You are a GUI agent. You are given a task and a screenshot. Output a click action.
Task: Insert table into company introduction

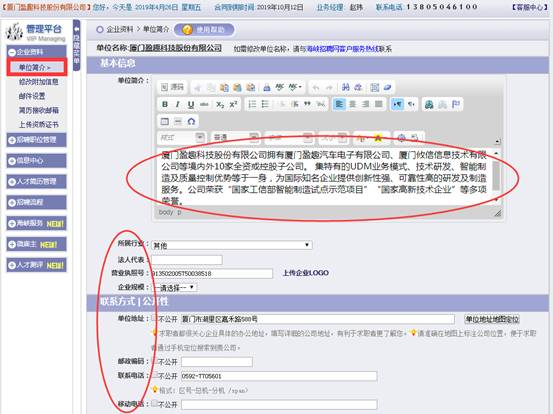click(x=165, y=122)
